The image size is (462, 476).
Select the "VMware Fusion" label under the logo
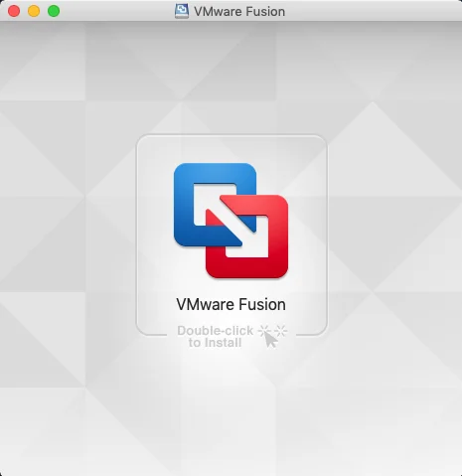(231, 304)
